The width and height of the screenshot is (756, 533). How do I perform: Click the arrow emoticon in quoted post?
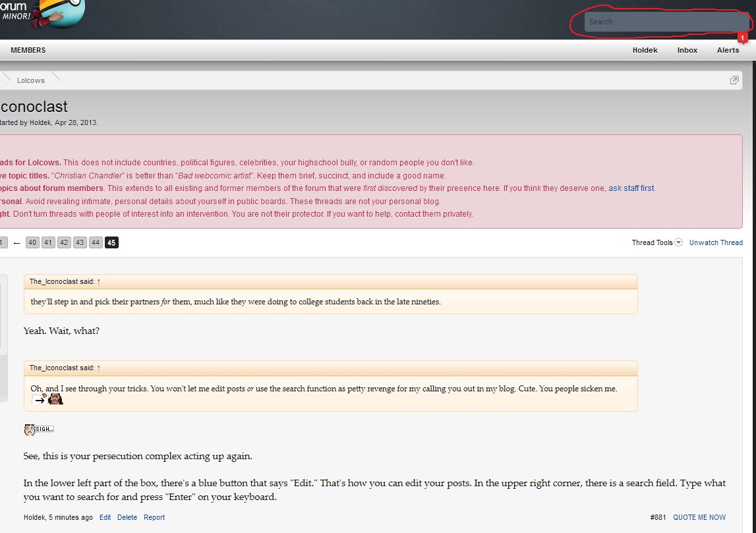coord(39,399)
